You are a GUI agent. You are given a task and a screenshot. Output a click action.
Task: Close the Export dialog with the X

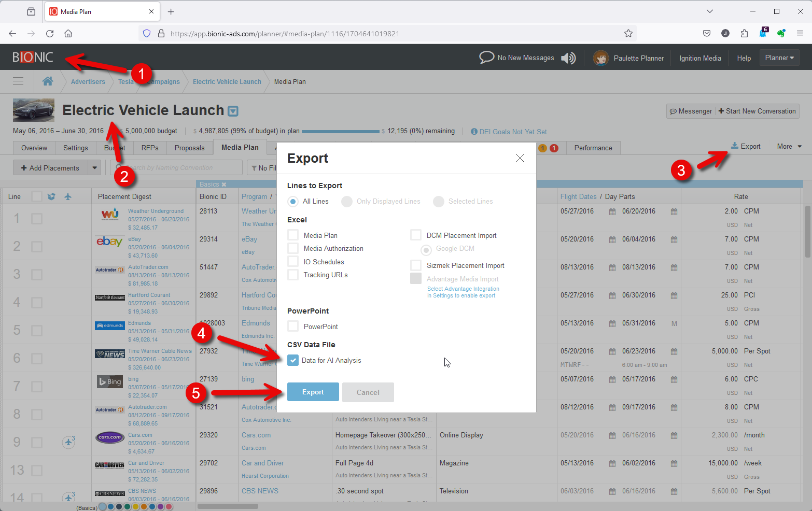click(520, 158)
